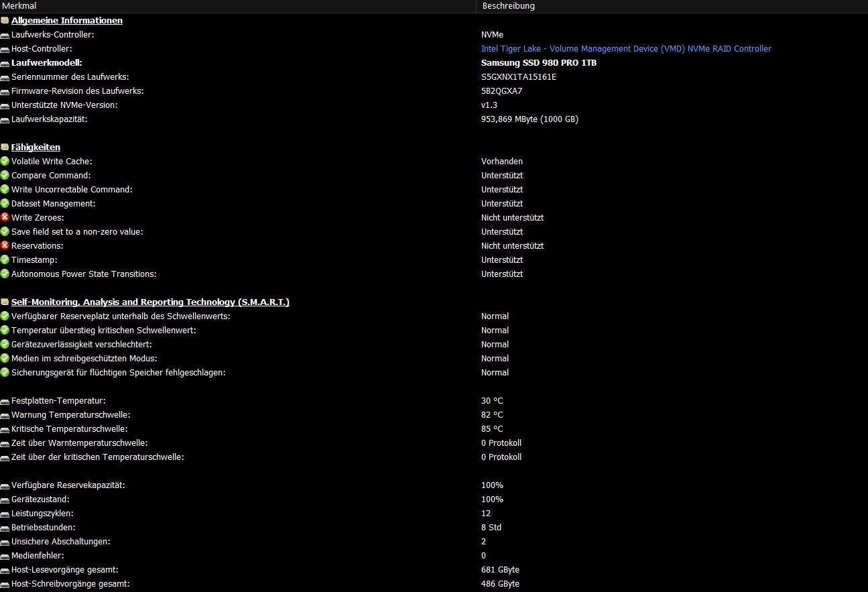
Task: Click the drive icon next to Seriennummer des Laufwerks
Action: point(5,77)
